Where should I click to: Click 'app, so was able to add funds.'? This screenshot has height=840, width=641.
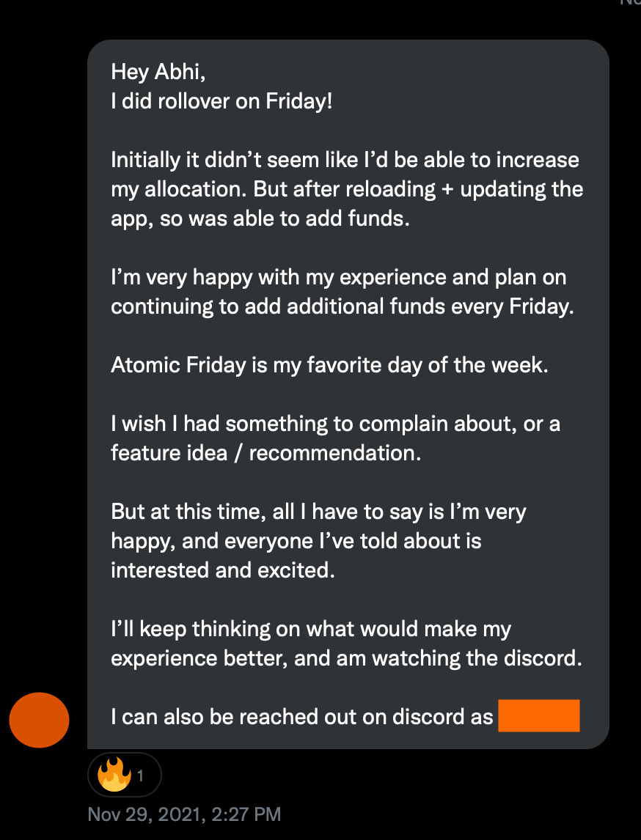pos(260,218)
